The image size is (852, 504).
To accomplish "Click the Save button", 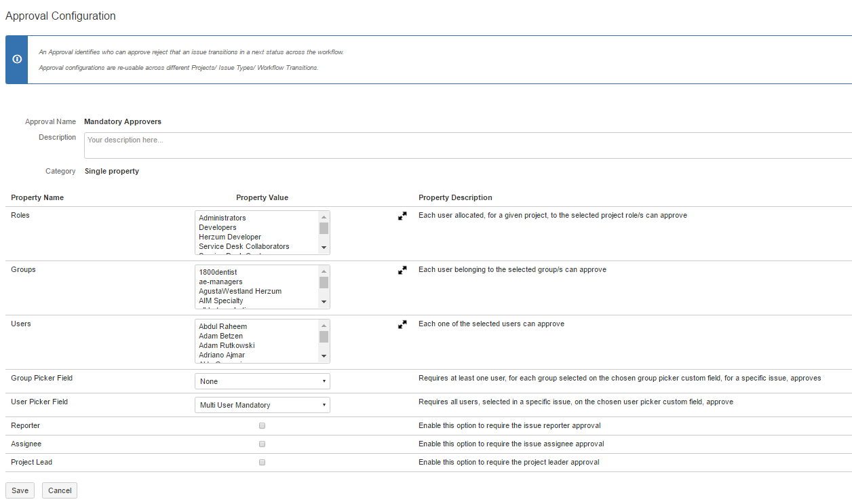I will (x=20, y=490).
